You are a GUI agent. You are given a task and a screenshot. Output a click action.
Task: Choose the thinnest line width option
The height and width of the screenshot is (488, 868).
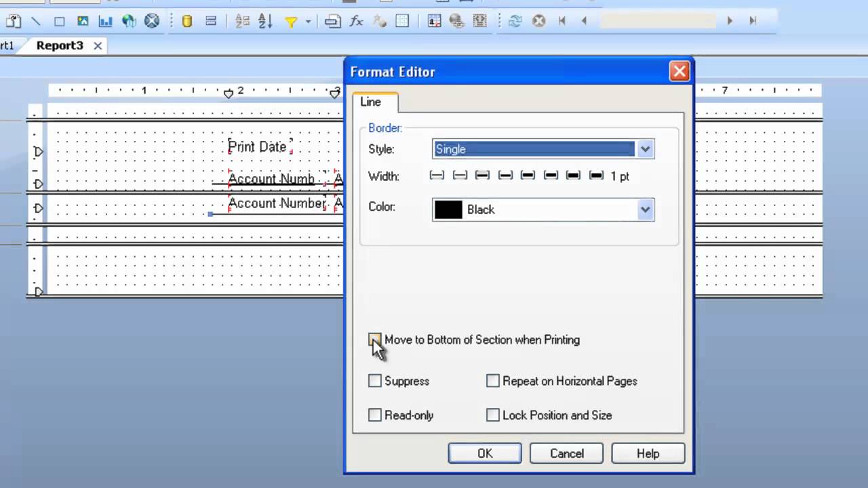pyautogui.click(x=437, y=176)
